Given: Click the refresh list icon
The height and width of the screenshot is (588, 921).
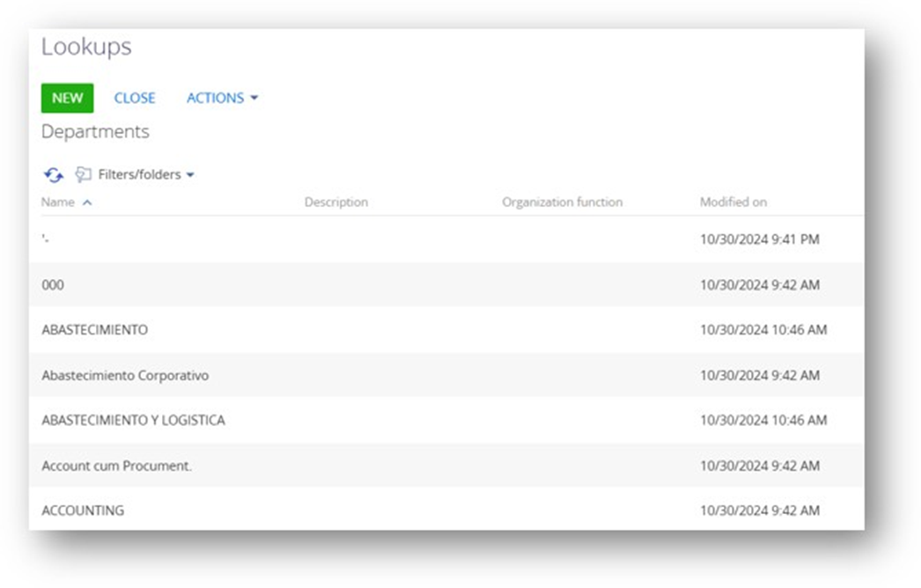Looking at the screenshot, I should coord(54,175).
